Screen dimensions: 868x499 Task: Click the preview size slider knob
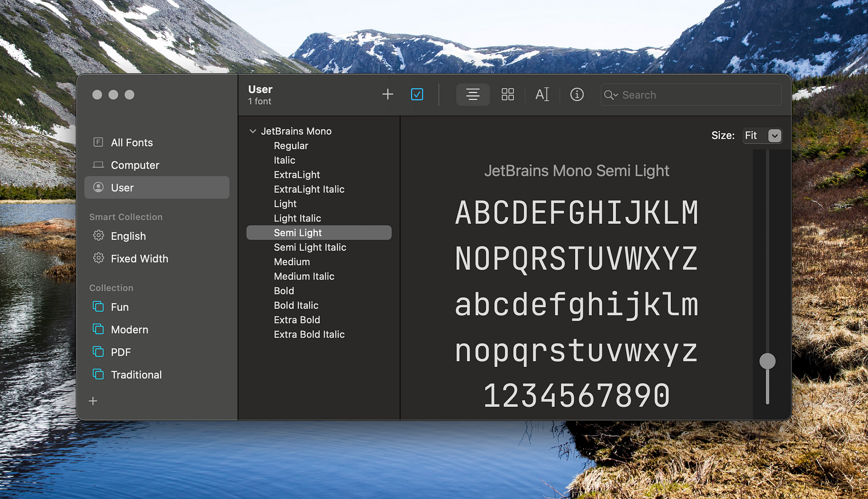pos(767,361)
